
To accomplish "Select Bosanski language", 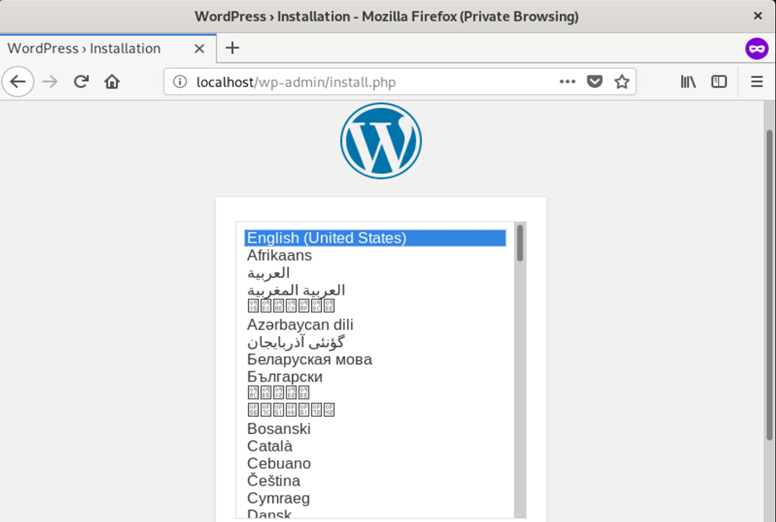I will [375, 428].
